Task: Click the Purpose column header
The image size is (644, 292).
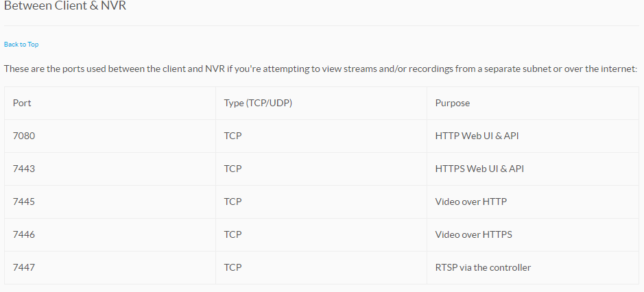Action: [453, 103]
